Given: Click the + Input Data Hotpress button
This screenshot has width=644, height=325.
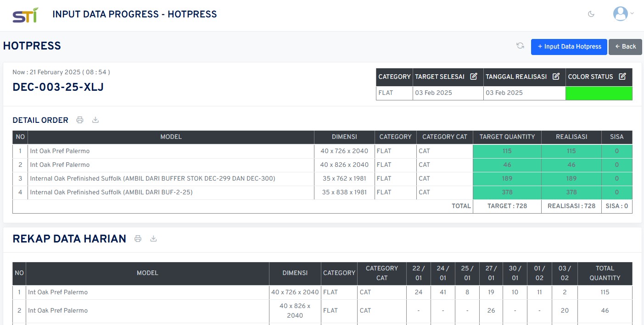Looking at the screenshot, I should pyautogui.click(x=569, y=47).
